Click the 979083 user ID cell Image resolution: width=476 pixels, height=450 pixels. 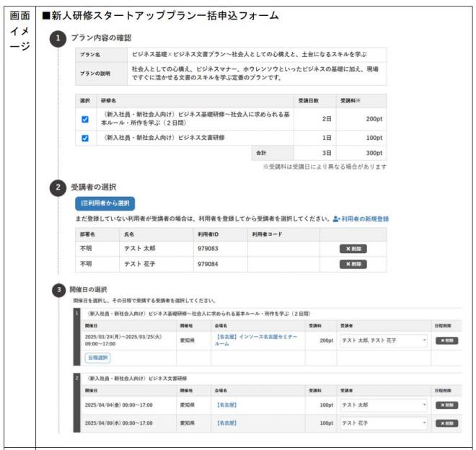(221, 249)
